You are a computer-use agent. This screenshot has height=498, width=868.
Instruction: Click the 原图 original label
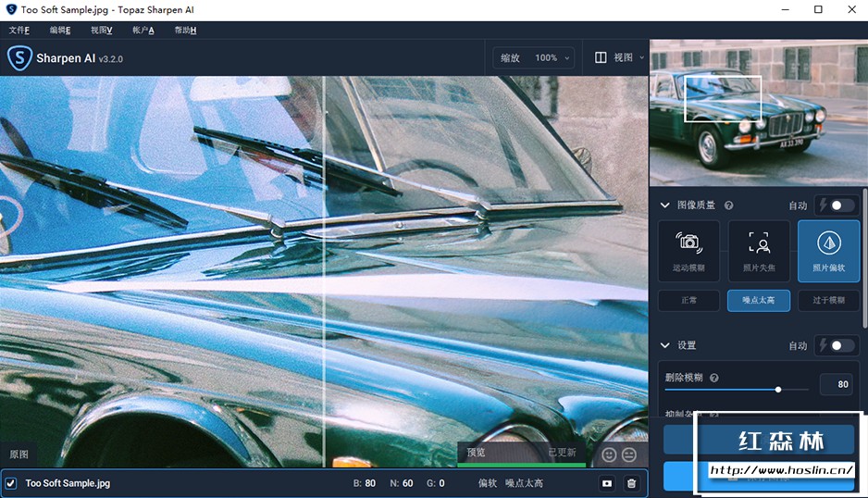[x=19, y=454]
